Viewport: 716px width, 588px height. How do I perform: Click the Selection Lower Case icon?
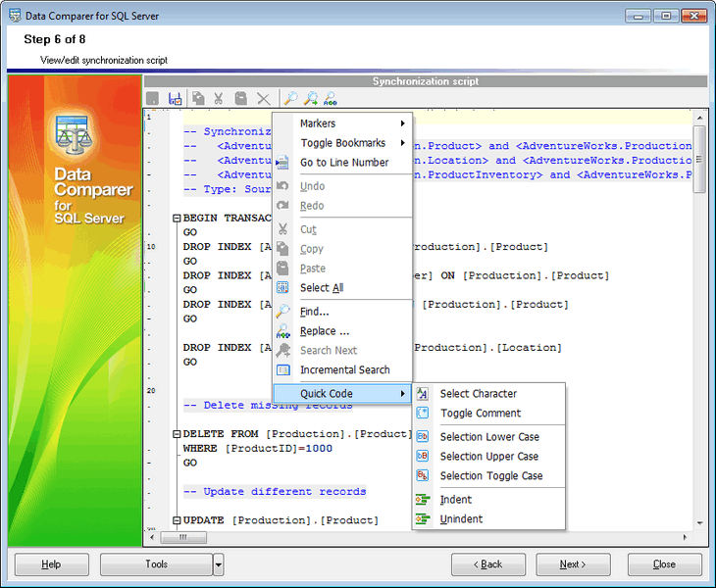[x=423, y=436]
